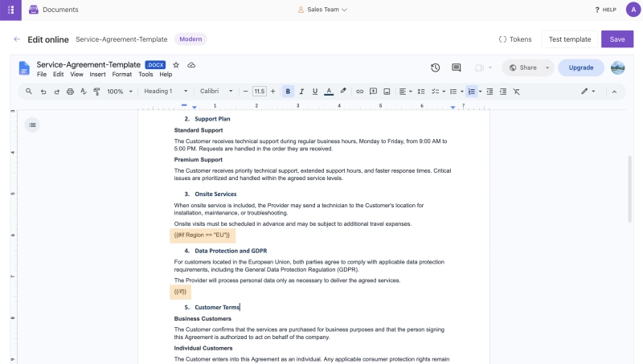Toggle bold formatting
643x364 pixels.
coord(288,92)
